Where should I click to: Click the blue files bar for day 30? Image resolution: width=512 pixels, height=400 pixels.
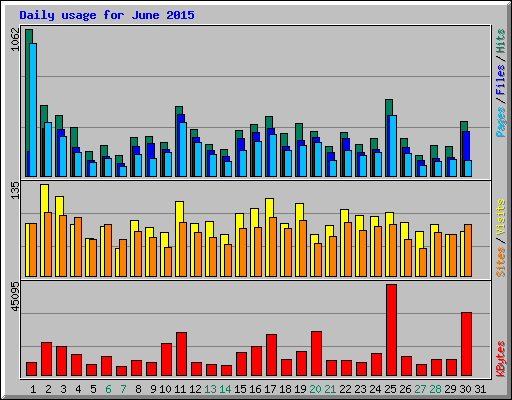click(466, 146)
